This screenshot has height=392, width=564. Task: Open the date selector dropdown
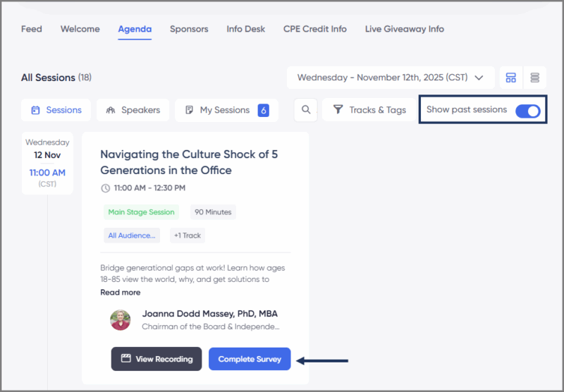(x=391, y=78)
